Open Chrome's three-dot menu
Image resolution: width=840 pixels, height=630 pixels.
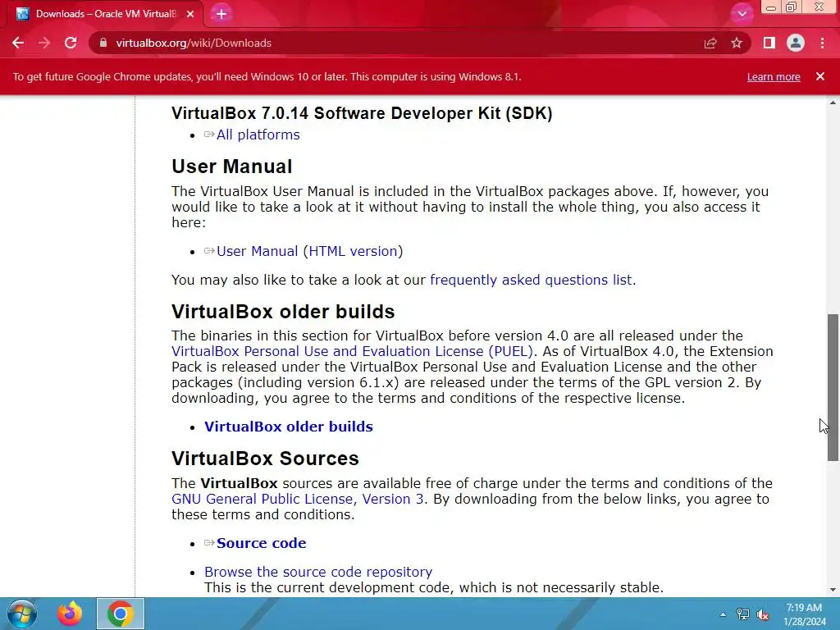(x=822, y=43)
